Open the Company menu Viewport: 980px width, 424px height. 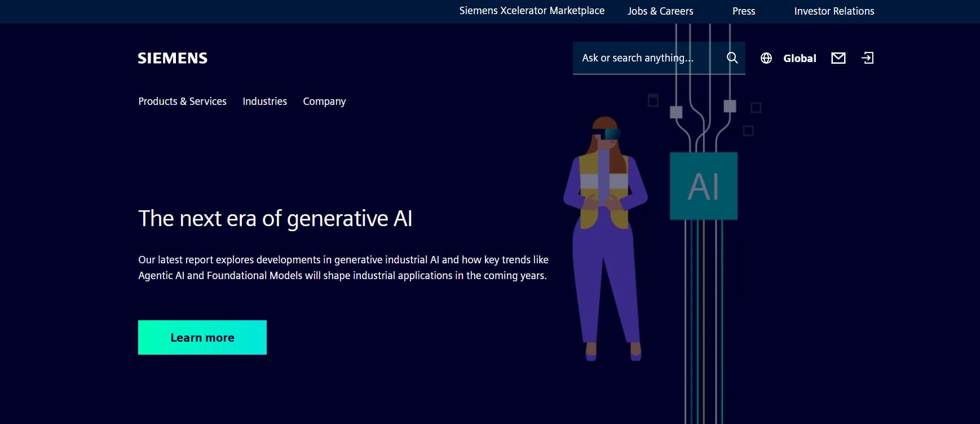(x=324, y=101)
